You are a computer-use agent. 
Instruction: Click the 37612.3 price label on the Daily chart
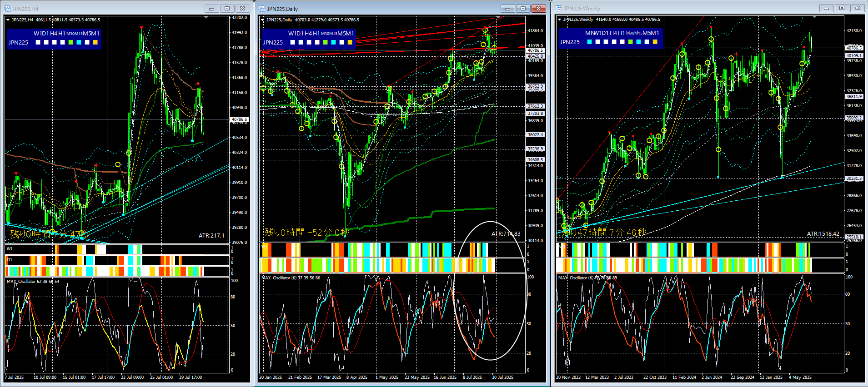[x=535, y=106]
